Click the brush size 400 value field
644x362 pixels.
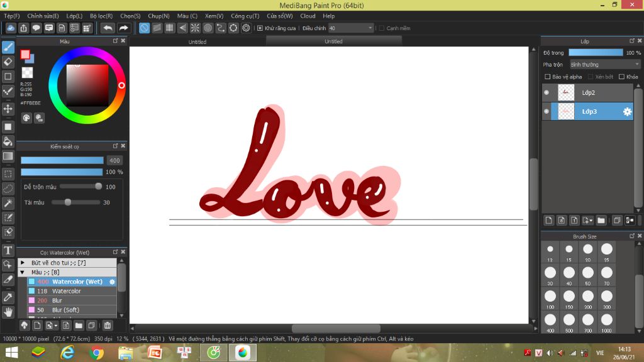(x=114, y=160)
